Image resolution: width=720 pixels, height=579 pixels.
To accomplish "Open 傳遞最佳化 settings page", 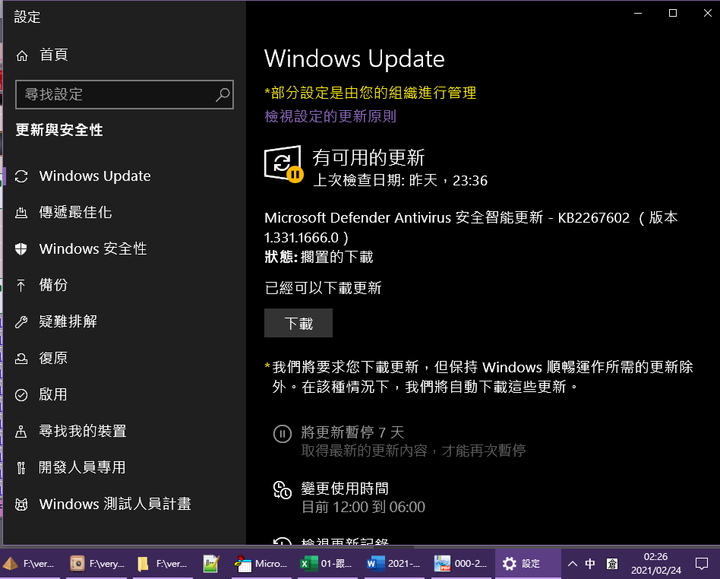I will coord(75,213).
